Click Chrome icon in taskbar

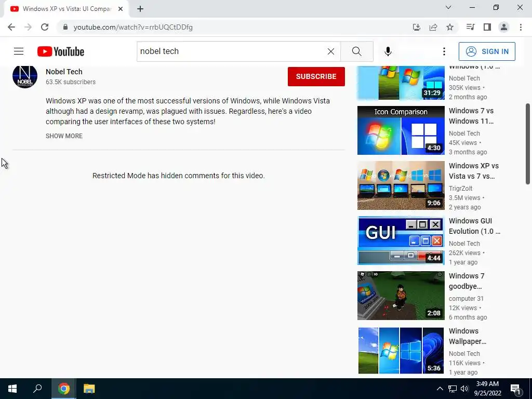63,389
